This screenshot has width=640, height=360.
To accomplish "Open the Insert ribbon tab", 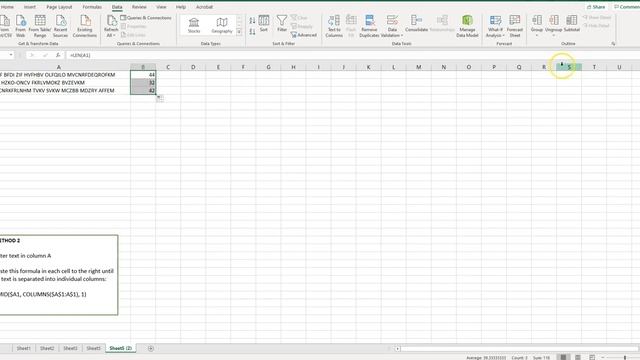I will coord(29,7).
